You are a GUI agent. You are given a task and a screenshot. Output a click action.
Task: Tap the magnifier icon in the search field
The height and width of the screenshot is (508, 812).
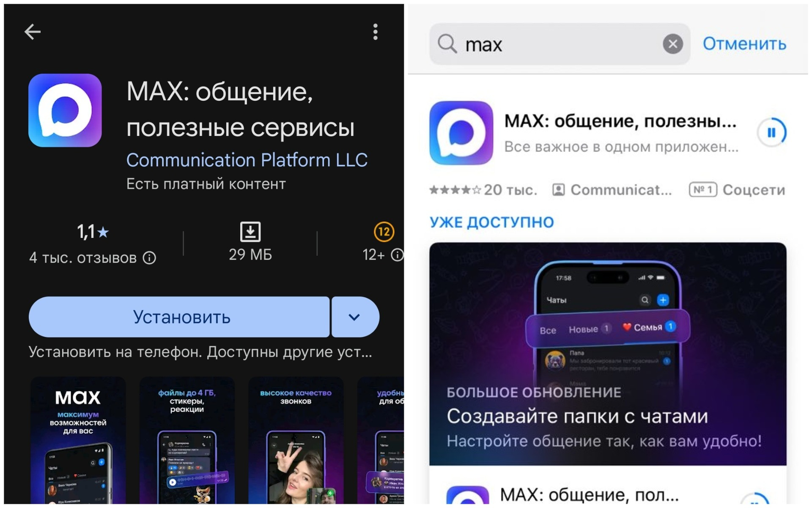447,44
